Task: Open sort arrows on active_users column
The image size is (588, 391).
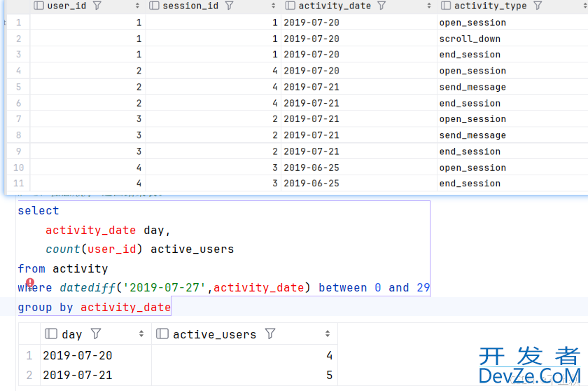Action: (x=328, y=334)
